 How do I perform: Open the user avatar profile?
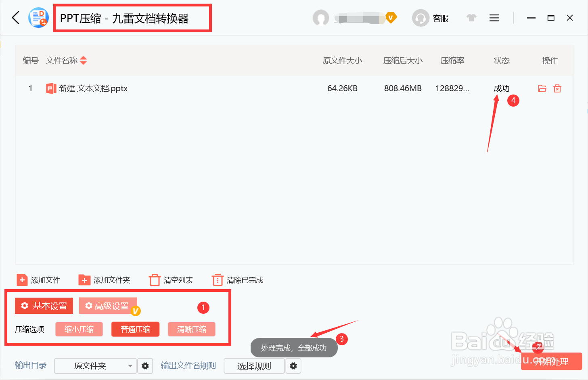321,18
